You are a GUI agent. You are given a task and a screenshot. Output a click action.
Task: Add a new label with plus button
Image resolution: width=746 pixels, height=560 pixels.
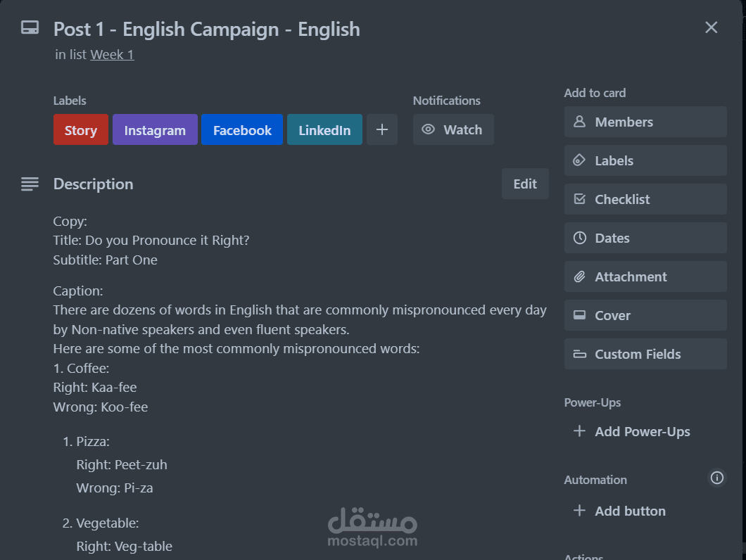pos(382,129)
